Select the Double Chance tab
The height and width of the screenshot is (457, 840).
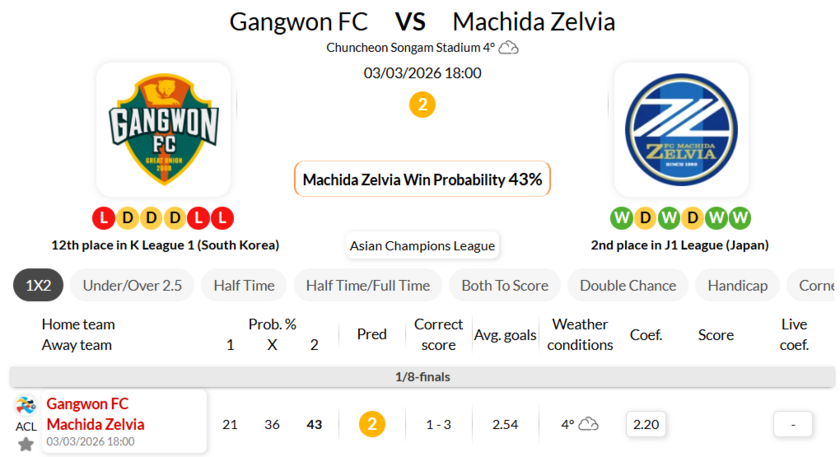click(x=627, y=285)
